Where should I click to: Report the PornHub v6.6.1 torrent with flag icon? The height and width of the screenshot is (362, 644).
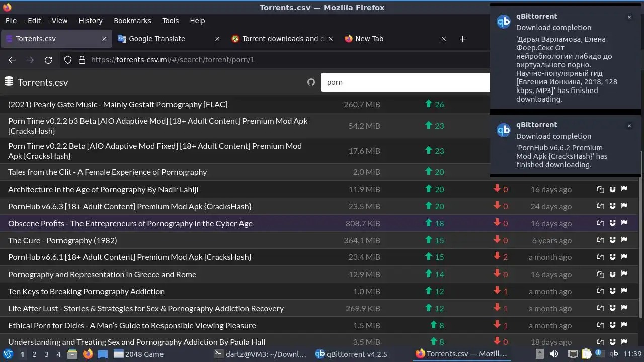click(x=624, y=257)
